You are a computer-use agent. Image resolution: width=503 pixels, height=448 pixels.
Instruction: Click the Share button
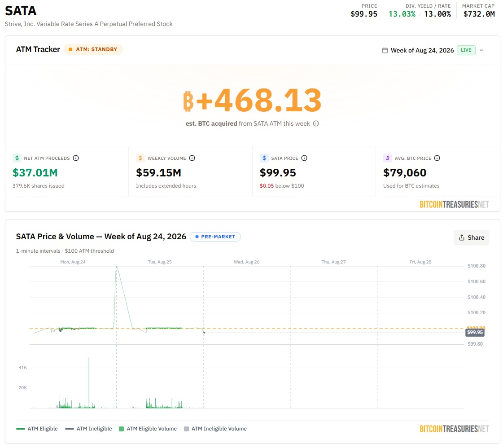[472, 237]
